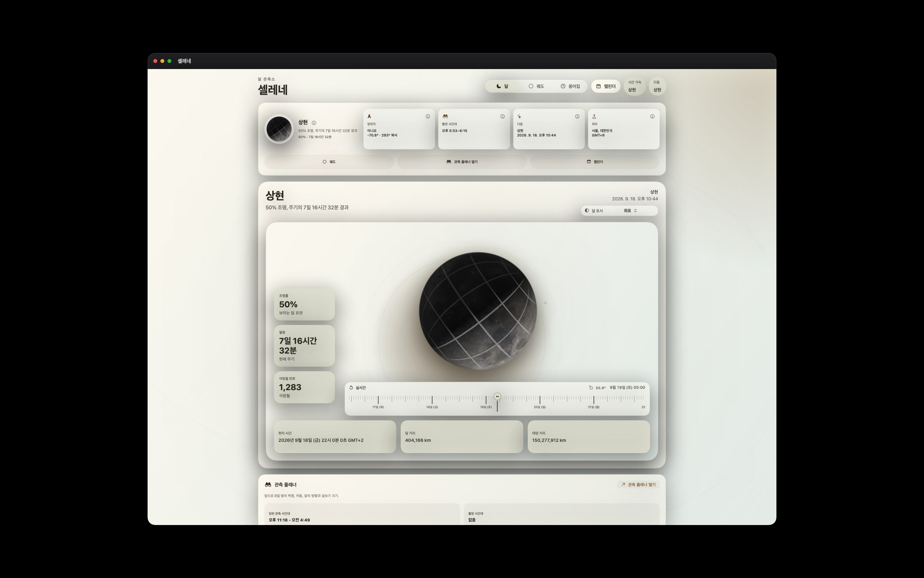Click the 20일 (일) mark on timeline

pyautogui.click(x=540, y=407)
